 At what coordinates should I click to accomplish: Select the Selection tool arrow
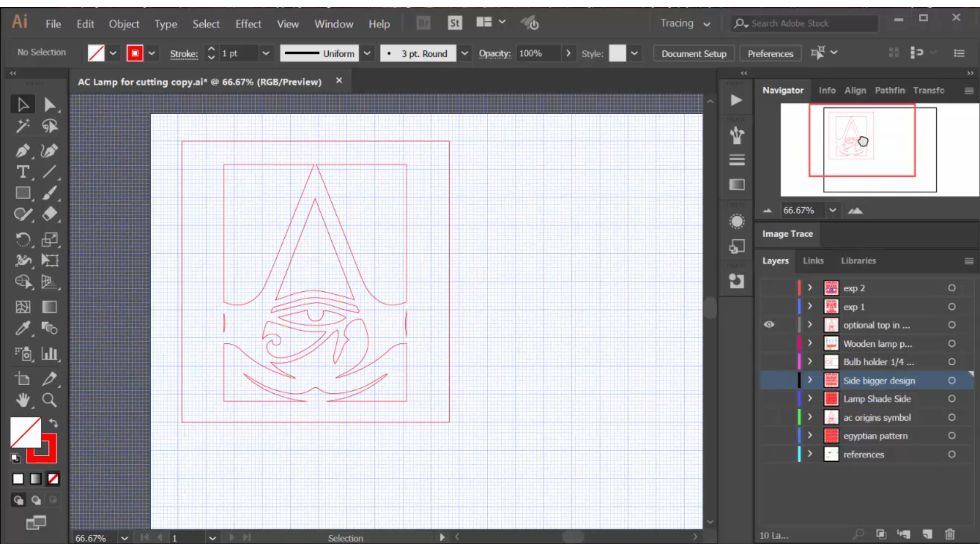pos(22,105)
